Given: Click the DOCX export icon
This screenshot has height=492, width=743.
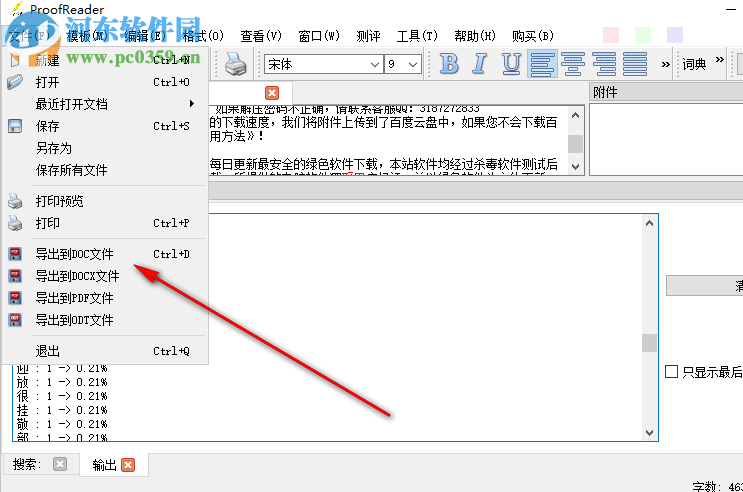Looking at the screenshot, I should [x=15, y=276].
